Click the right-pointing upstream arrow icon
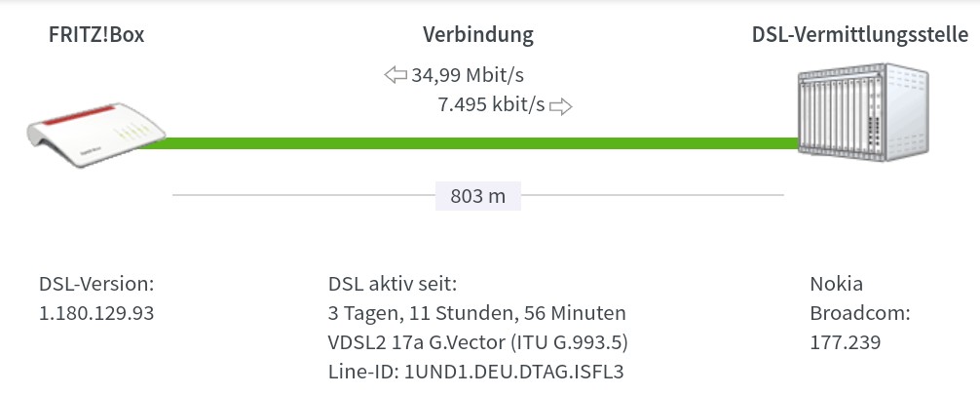 coord(560,106)
